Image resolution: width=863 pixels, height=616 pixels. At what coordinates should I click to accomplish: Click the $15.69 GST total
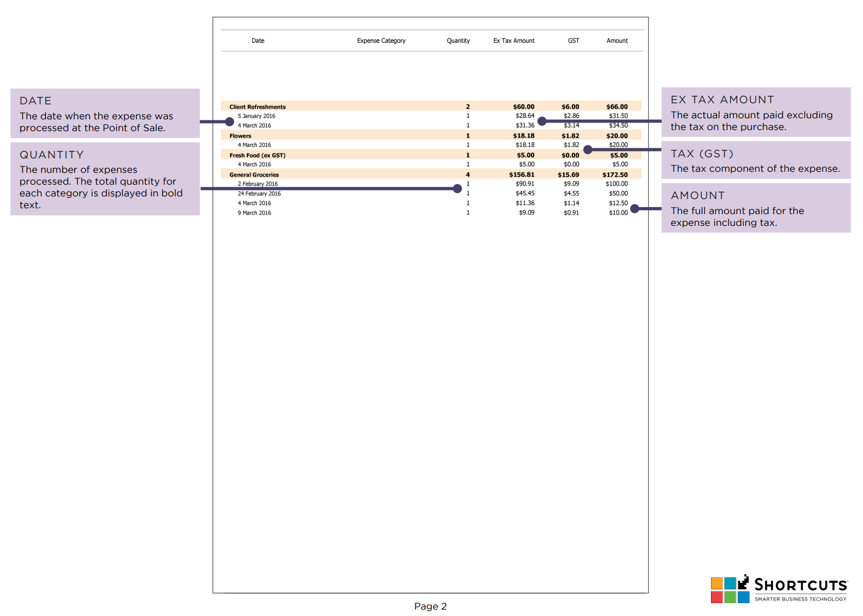(x=568, y=174)
